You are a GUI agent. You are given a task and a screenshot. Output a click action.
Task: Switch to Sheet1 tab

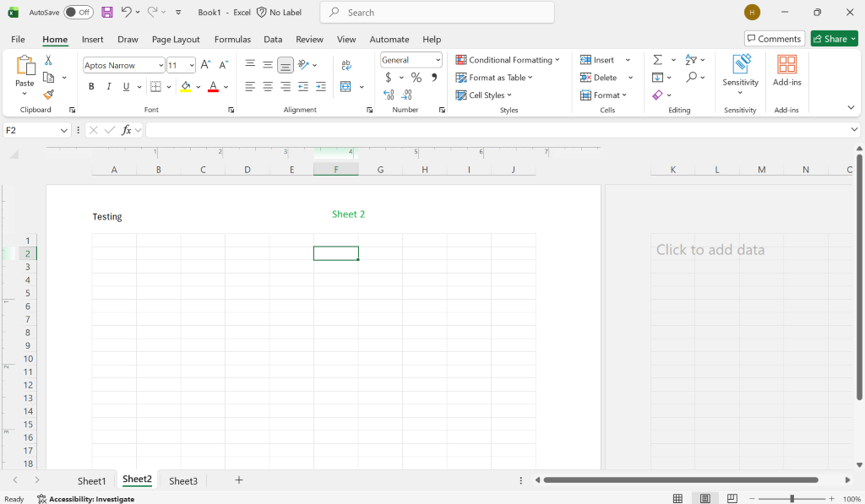click(x=91, y=481)
